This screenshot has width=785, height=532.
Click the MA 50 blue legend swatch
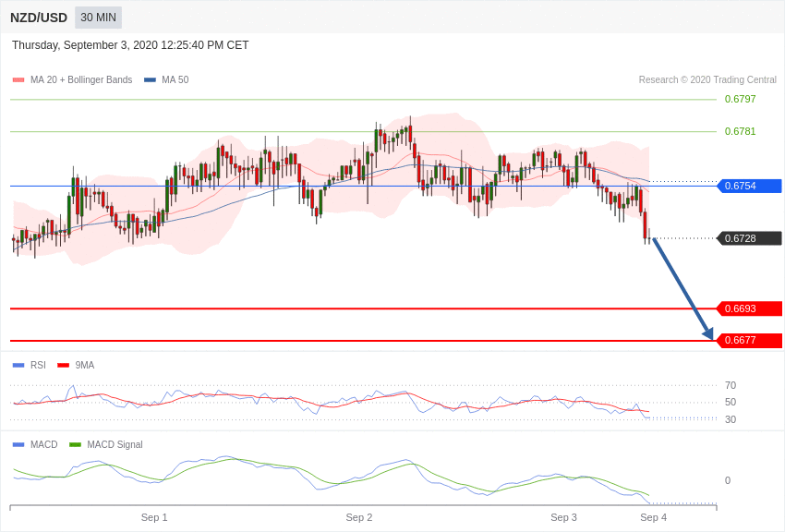[x=150, y=79]
